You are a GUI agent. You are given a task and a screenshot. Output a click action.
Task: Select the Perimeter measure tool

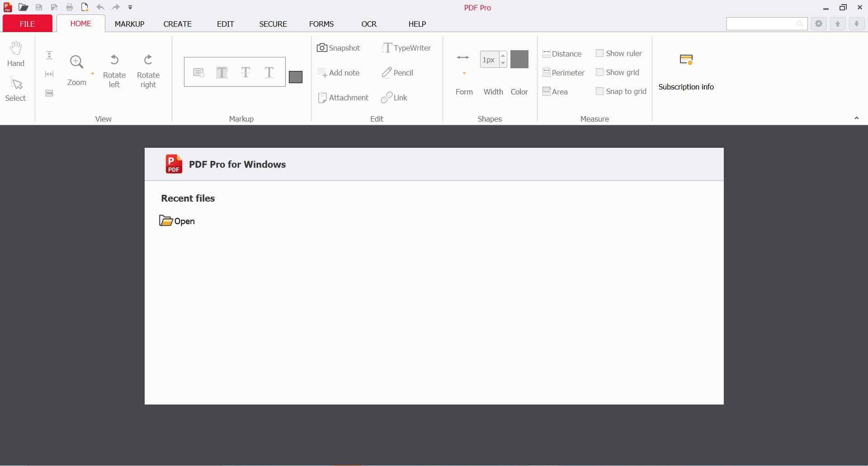pos(564,73)
